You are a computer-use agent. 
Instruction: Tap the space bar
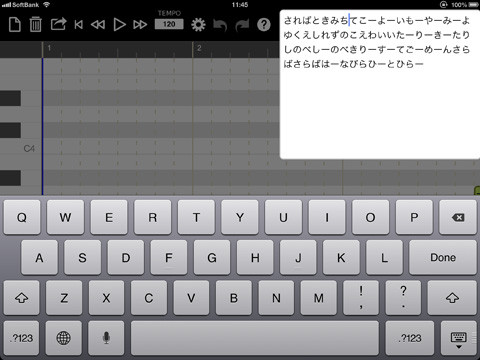point(255,338)
